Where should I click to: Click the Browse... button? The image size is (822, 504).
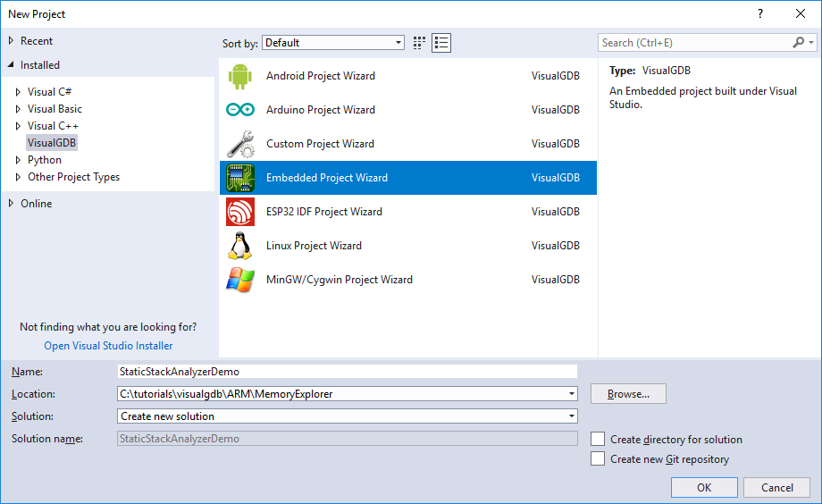click(628, 394)
